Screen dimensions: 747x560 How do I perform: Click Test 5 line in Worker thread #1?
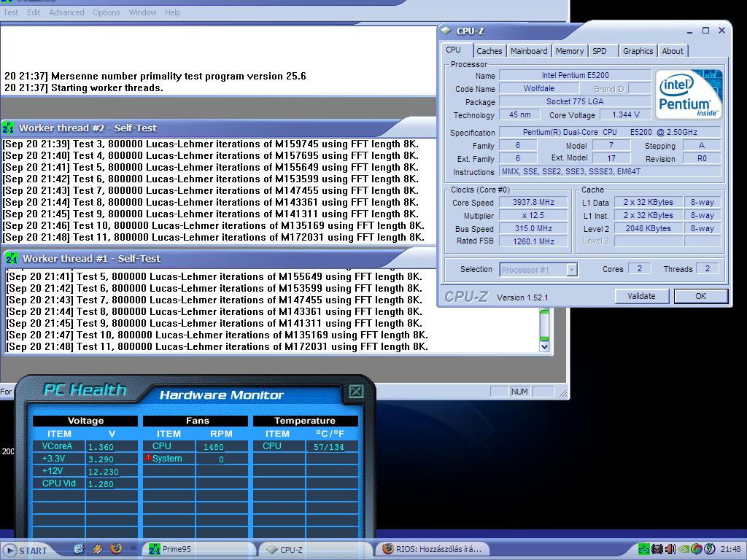[214, 276]
